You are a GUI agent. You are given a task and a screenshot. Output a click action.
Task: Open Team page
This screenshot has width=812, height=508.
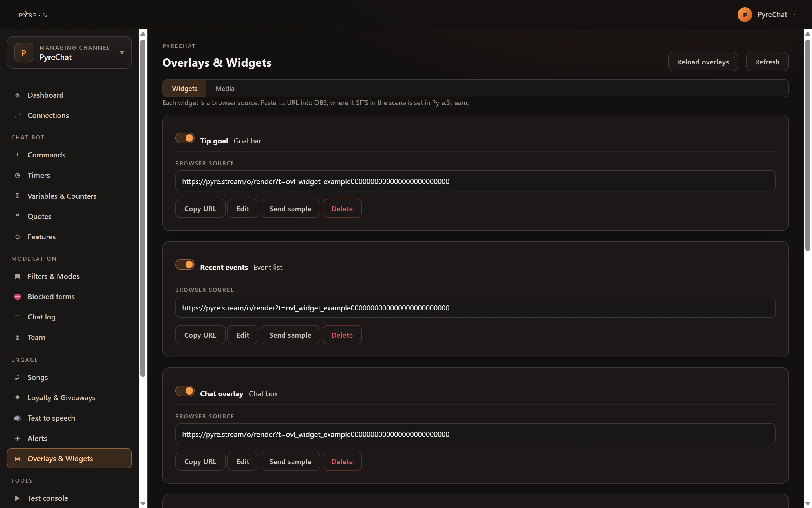(x=69, y=337)
